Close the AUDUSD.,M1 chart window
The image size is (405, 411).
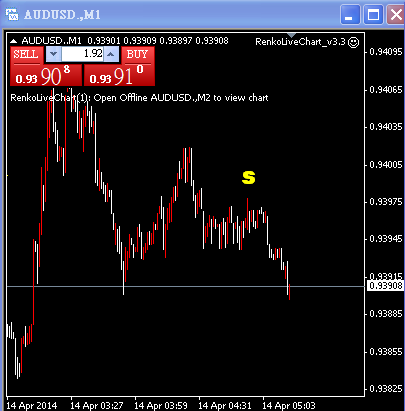coord(396,15)
